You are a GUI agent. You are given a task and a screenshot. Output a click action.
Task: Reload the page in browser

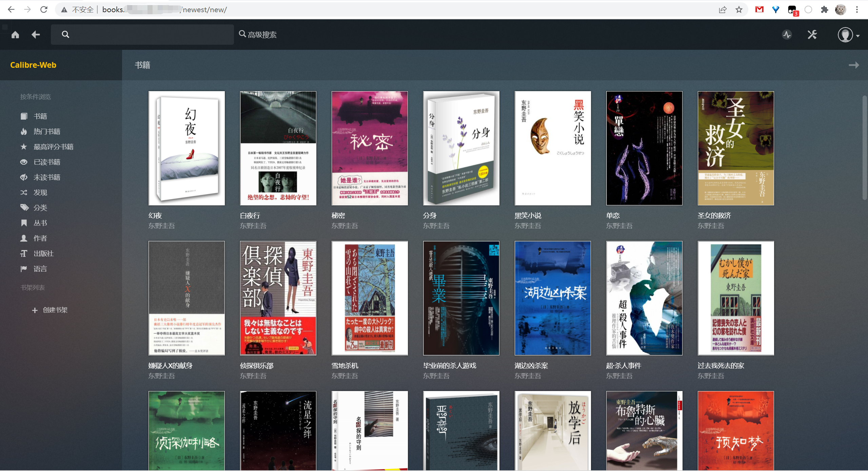pyautogui.click(x=44, y=9)
